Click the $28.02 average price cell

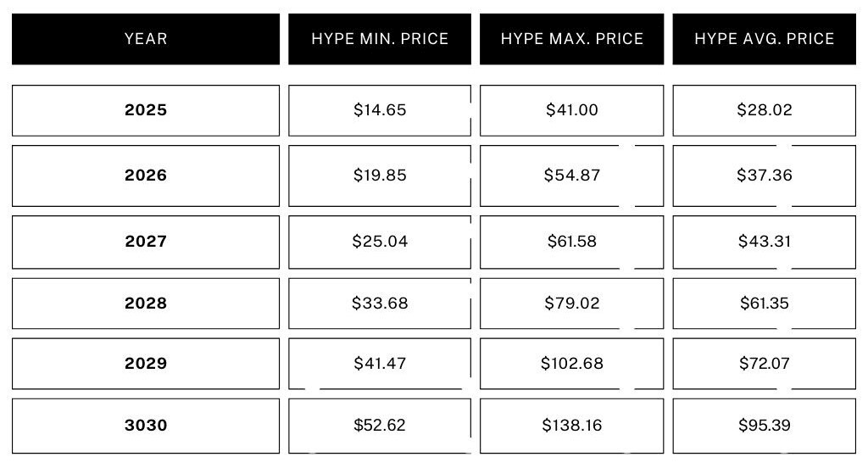pyautogui.click(x=765, y=110)
